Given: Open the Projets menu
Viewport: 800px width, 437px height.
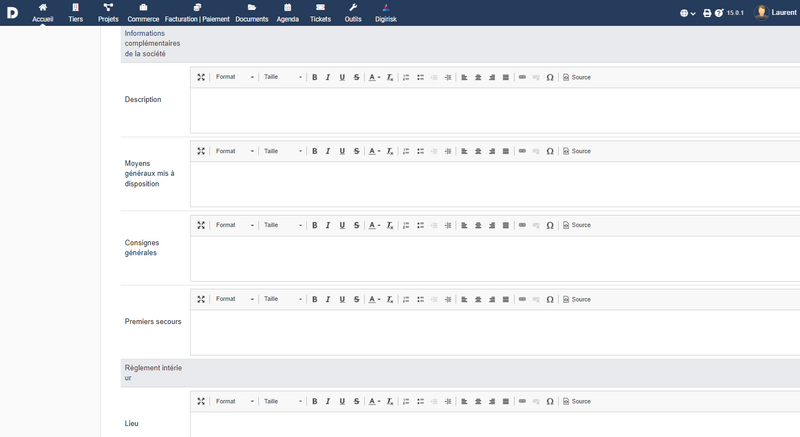Looking at the screenshot, I should pyautogui.click(x=108, y=13).
